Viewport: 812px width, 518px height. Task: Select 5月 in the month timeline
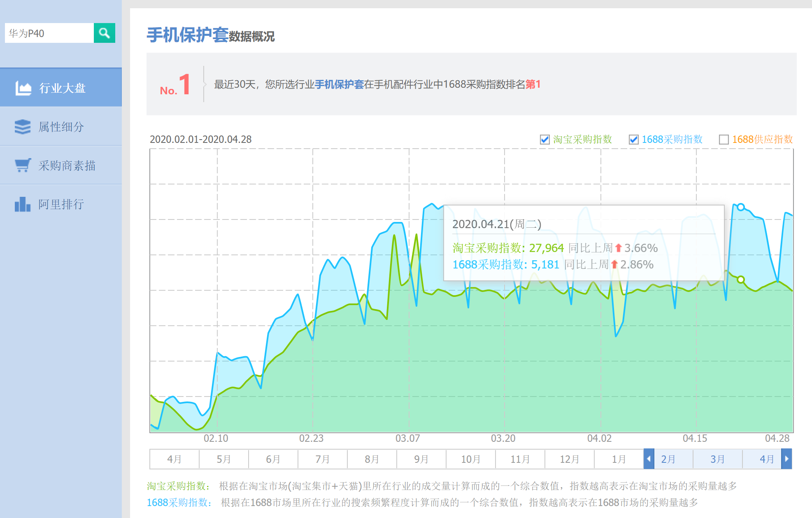click(x=223, y=459)
